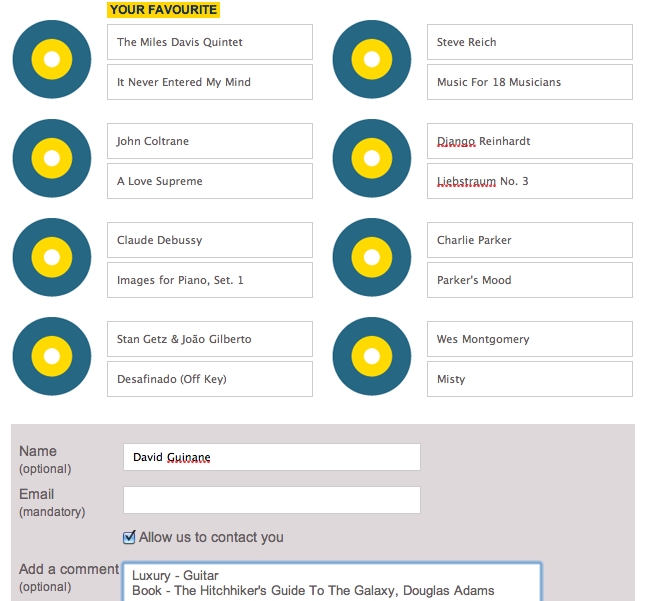Focus the empty mandatory Email field
The width and height of the screenshot is (647, 601).
coord(272,500)
